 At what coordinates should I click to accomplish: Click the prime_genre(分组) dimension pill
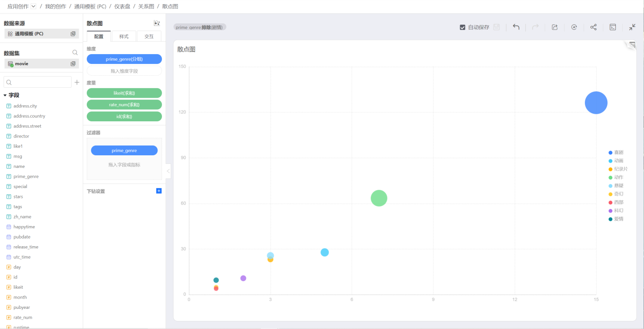click(x=124, y=59)
